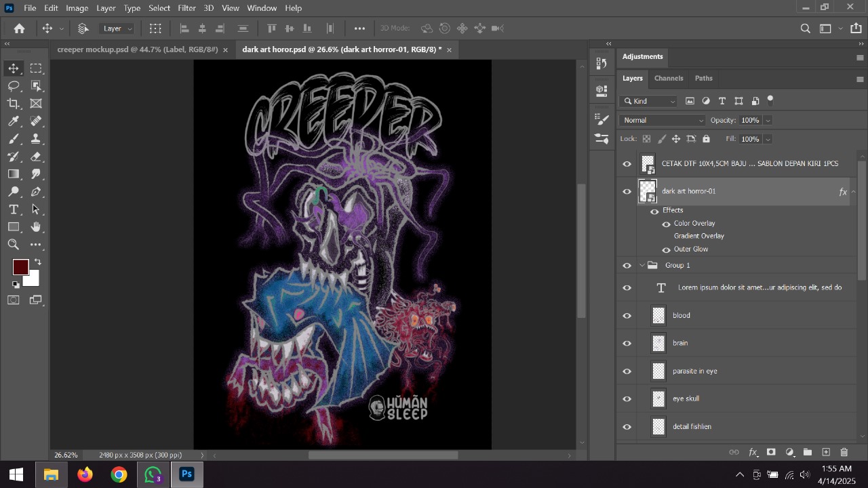The height and width of the screenshot is (488, 868).
Task: Open the Filter menu
Action: point(186,8)
